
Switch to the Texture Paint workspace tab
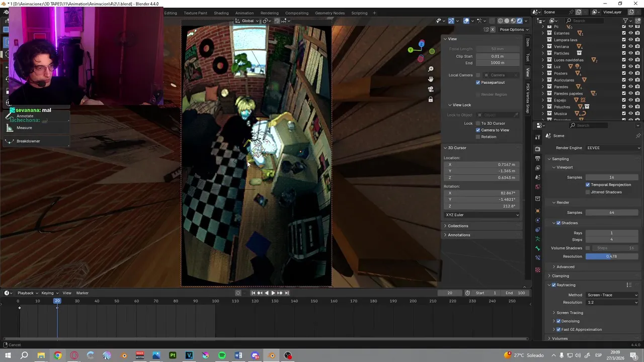click(195, 13)
